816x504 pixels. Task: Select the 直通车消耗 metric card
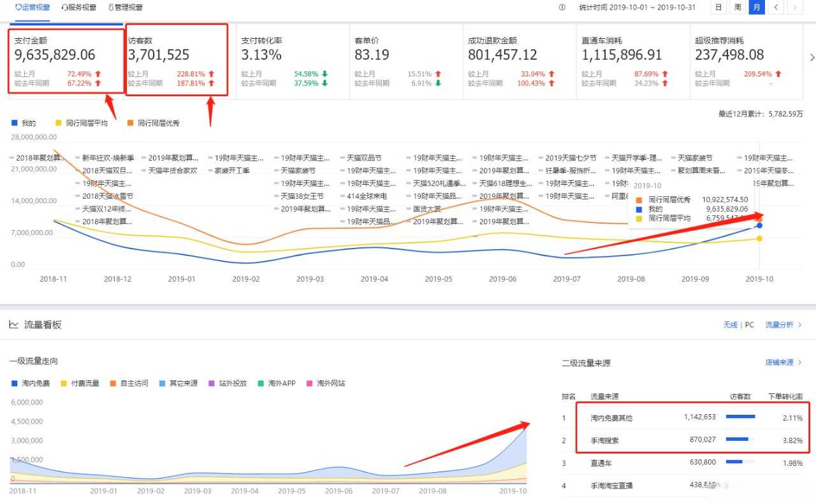tap(632, 61)
